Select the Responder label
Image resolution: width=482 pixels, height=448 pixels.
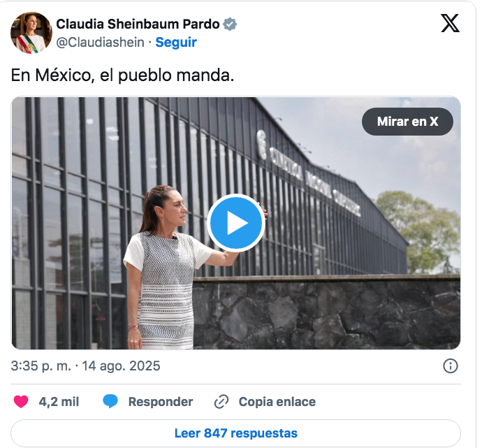coord(161,402)
